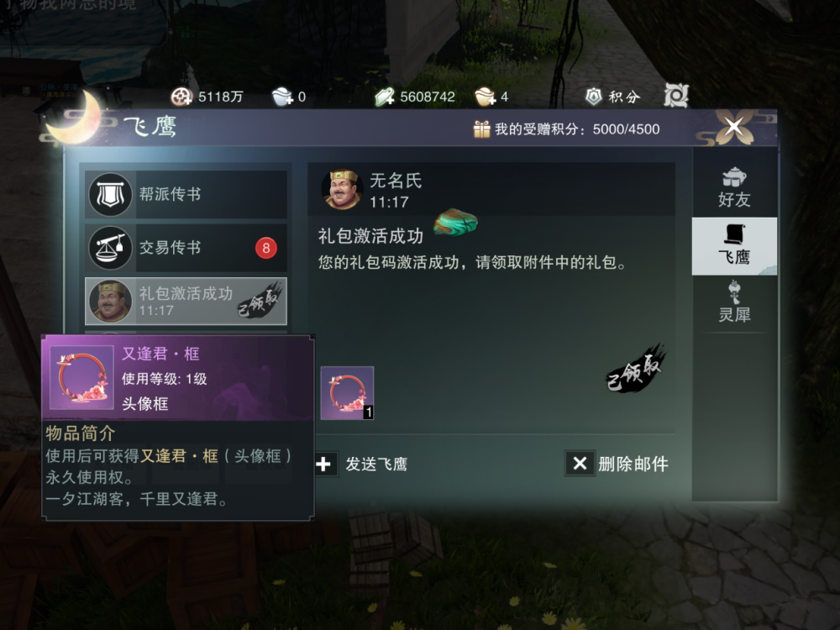Image resolution: width=840 pixels, height=630 pixels.
Task: Click the copper coin currency icon
Action: pos(181,97)
